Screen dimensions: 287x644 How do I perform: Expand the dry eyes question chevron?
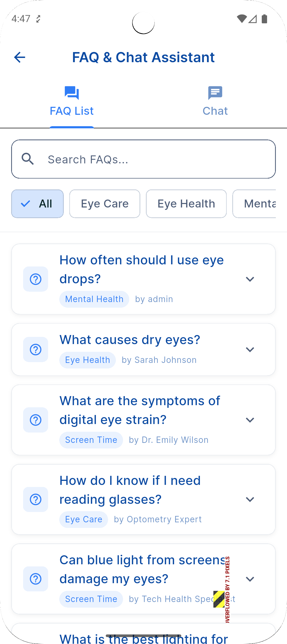point(250,350)
